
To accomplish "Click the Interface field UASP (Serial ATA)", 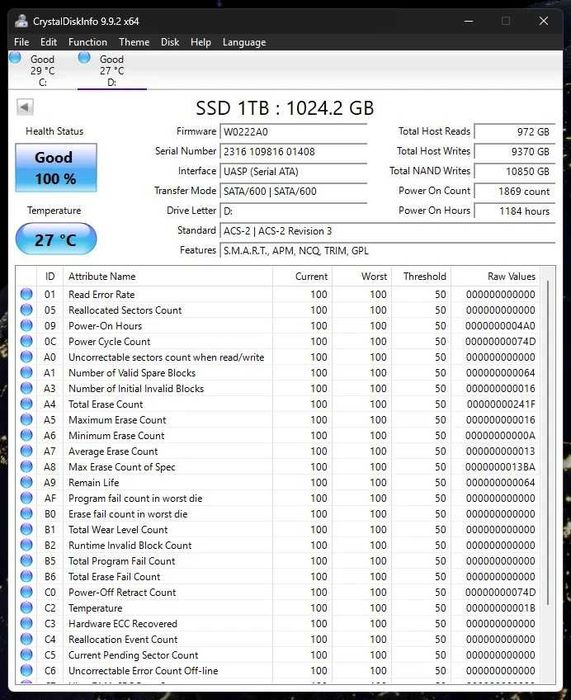I will [x=293, y=171].
